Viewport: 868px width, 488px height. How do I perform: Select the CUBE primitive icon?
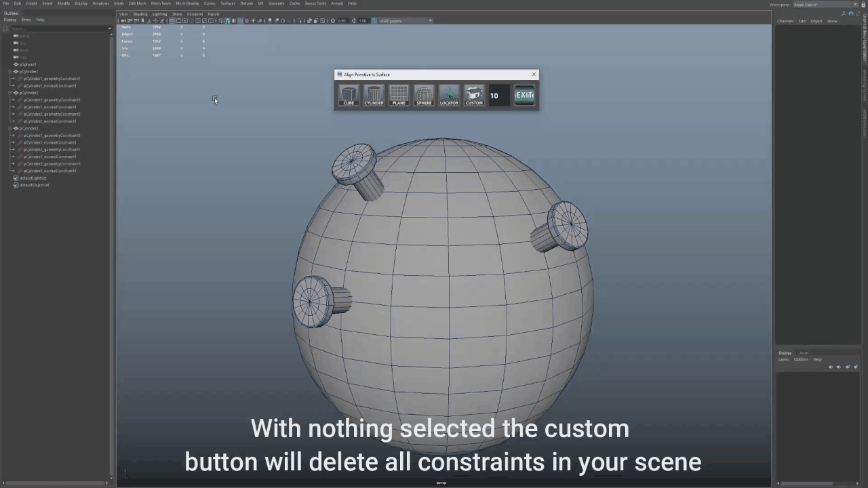pyautogui.click(x=349, y=95)
